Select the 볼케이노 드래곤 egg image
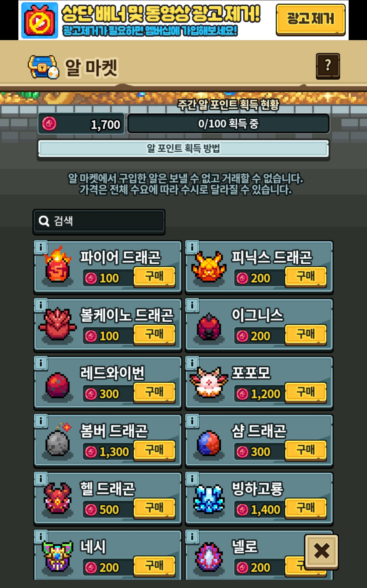The image size is (367, 588). point(58,324)
